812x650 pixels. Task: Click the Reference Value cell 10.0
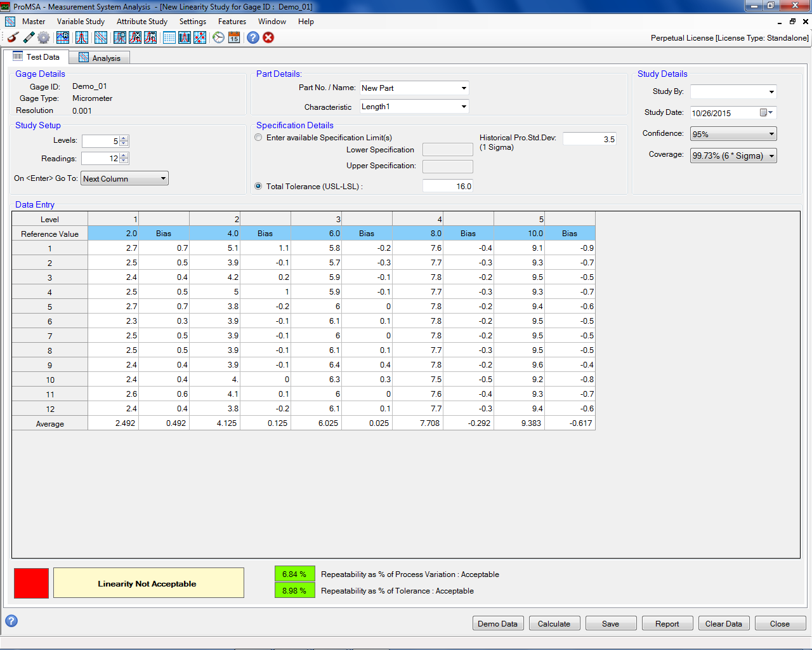click(x=520, y=234)
